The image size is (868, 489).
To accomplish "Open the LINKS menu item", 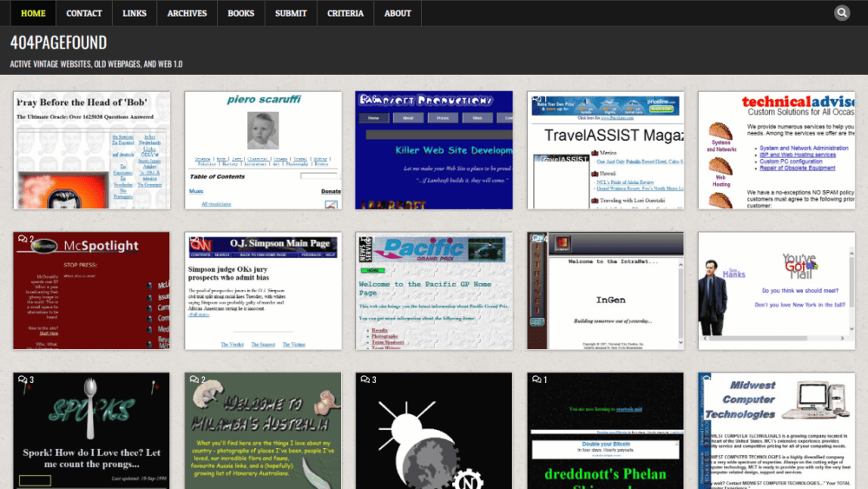I will coord(135,13).
